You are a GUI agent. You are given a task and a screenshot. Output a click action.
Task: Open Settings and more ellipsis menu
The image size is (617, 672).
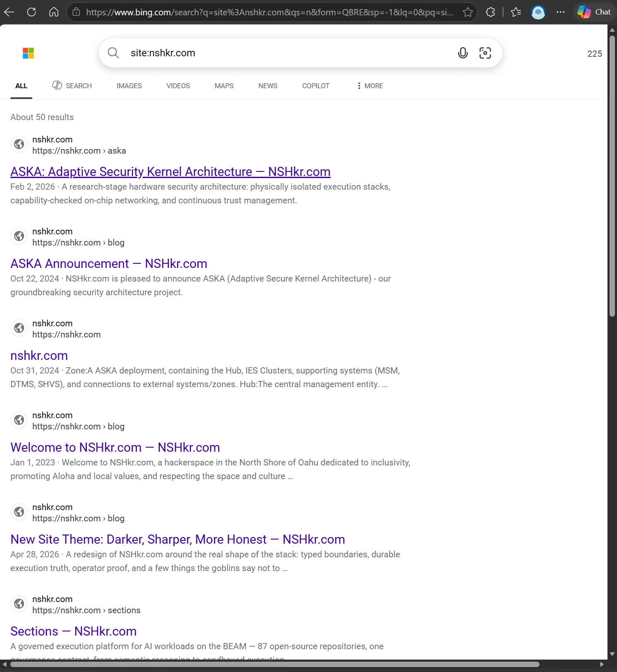[x=561, y=12]
